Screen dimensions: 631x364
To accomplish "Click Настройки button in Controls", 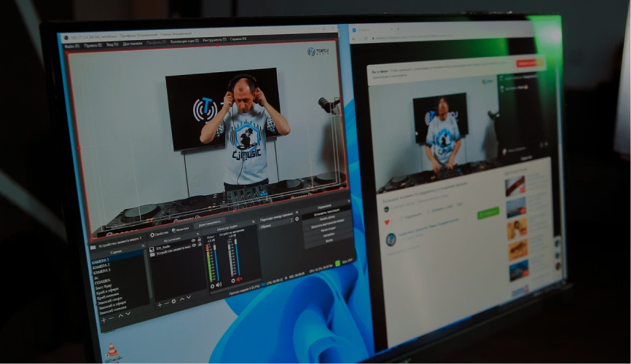I will click(329, 235).
